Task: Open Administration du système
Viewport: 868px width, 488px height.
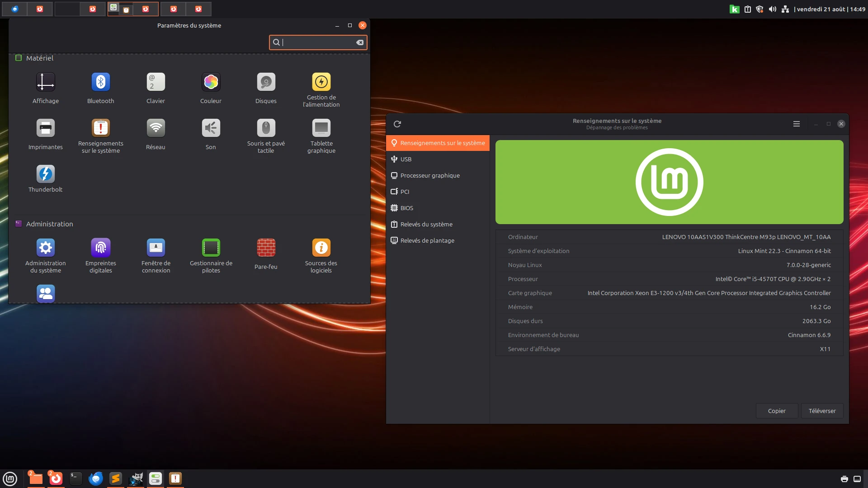Action: pyautogui.click(x=45, y=256)
